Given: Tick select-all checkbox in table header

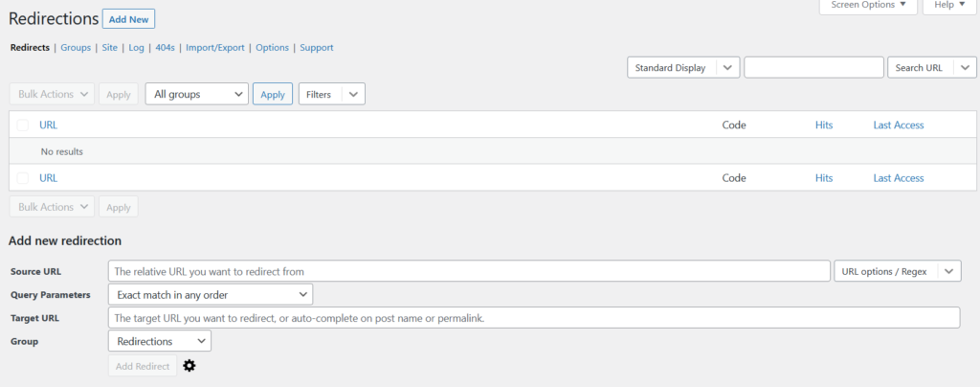Looking at the screenshot, I should click(23, 125).
